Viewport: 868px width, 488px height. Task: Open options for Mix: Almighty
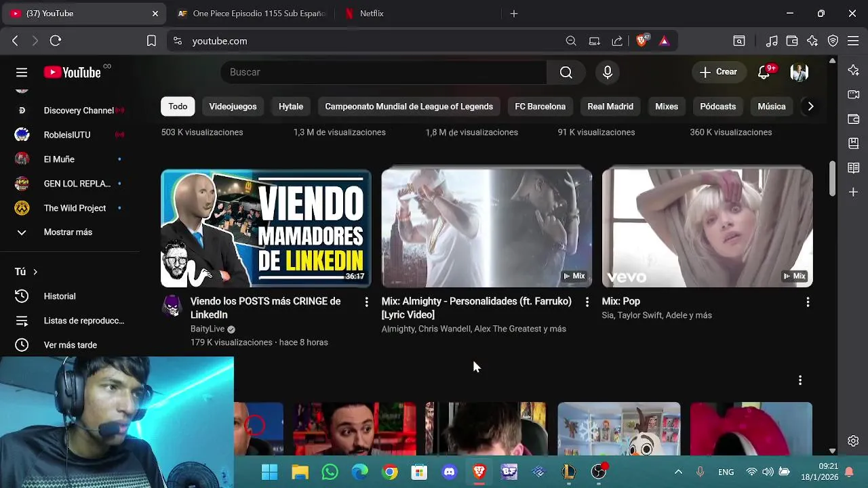(587, 302)
